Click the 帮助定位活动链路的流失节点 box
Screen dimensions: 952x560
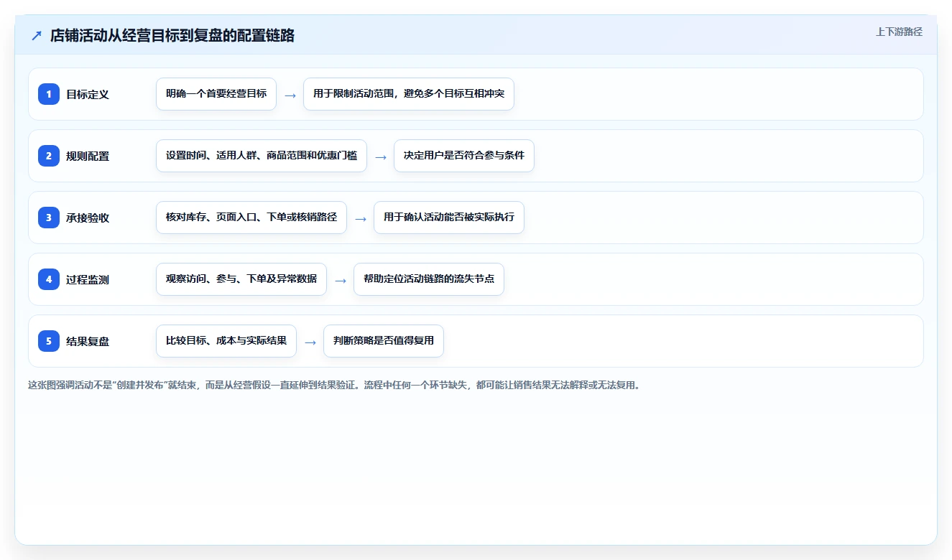point(429,279)
